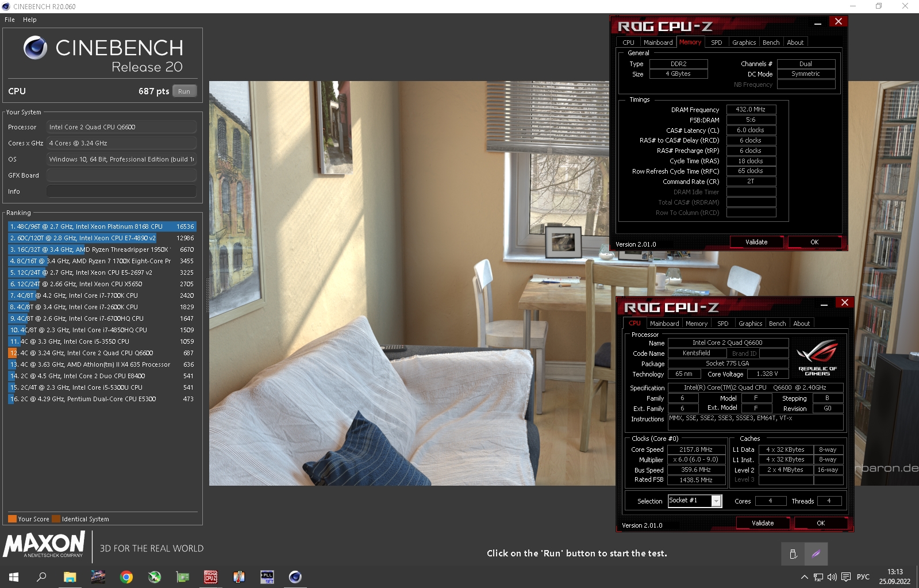Switch to CPU tab in Memory CPU-Z window
The width and height of the screenshot is (919, 588).
click(628, 43)
